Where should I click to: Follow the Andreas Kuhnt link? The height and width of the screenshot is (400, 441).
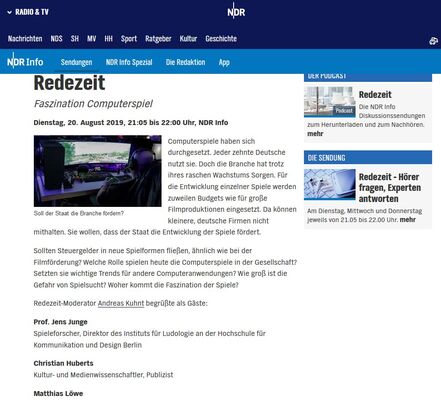coord(121,303)
